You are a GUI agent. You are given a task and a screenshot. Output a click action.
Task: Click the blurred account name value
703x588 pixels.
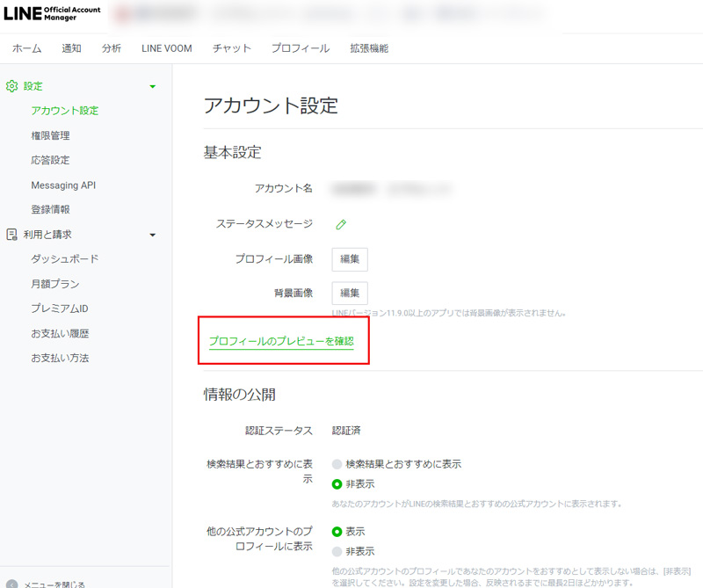tap(391, 189)
